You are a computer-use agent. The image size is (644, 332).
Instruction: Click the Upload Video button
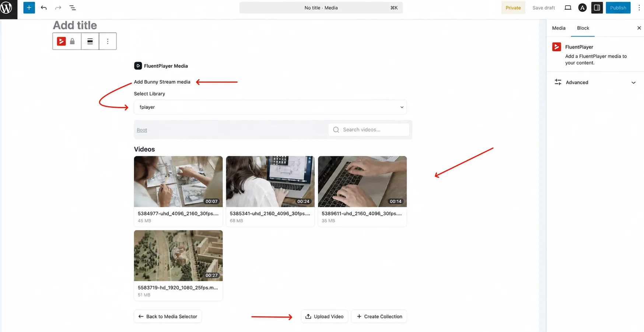click(x=325, y=317)
